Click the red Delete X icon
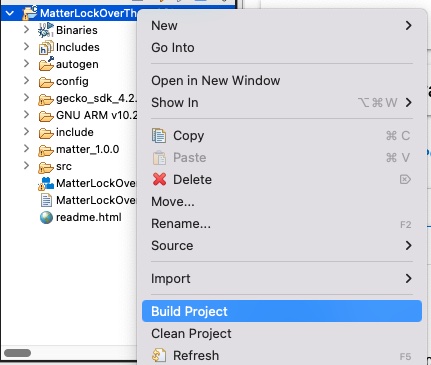This screenshot has height=365, width=431. [159, 179]
